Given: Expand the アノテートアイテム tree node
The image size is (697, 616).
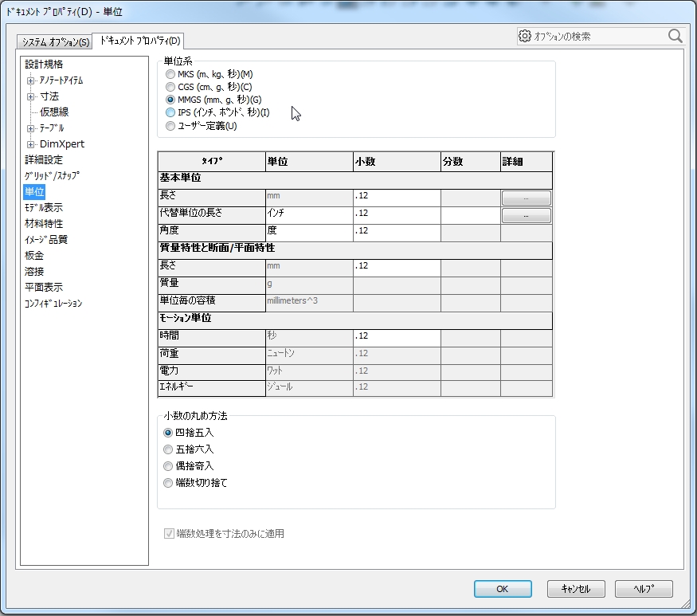Looking at the screenshot, I should pos(31,80).
